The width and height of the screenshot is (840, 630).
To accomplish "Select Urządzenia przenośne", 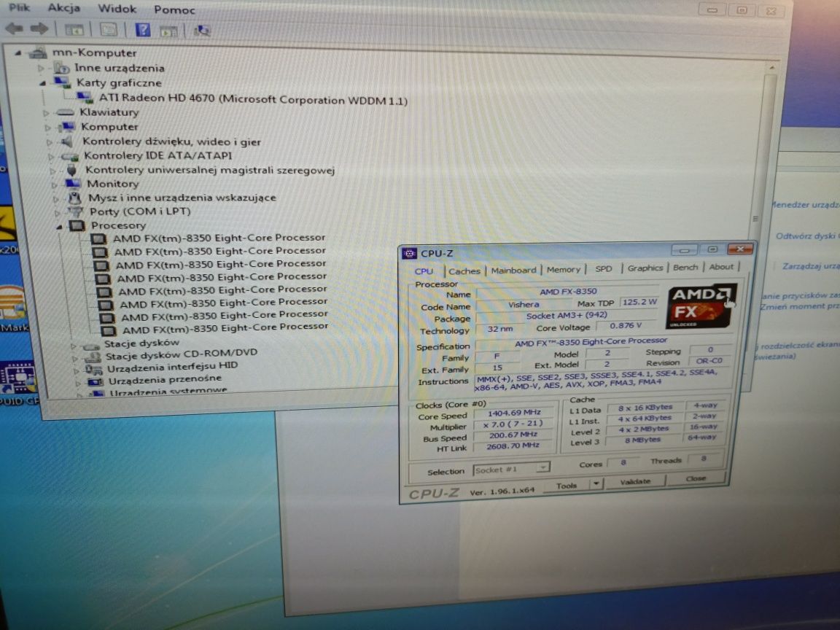I will [165, 380].
